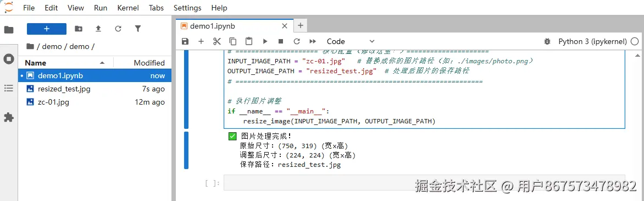Click the blue new launcher button
Viewport: 644px width, 201px height.
click(46, 29)
